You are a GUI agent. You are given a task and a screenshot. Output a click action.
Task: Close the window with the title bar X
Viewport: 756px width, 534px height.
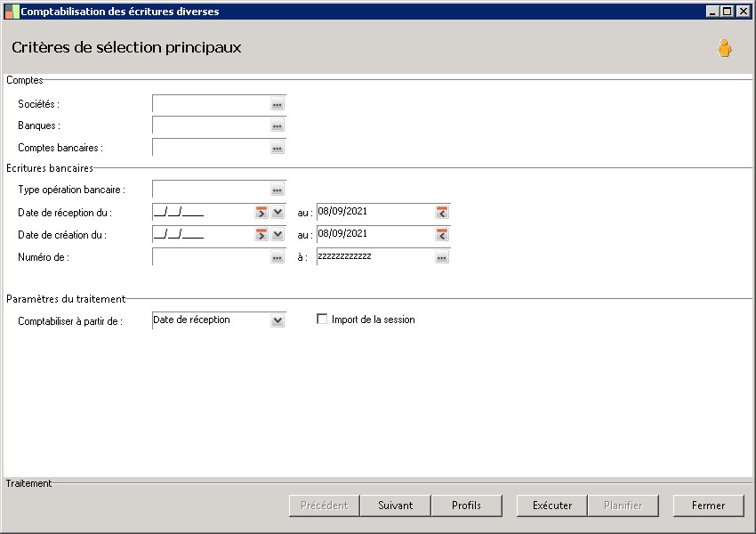pos(743,11)
